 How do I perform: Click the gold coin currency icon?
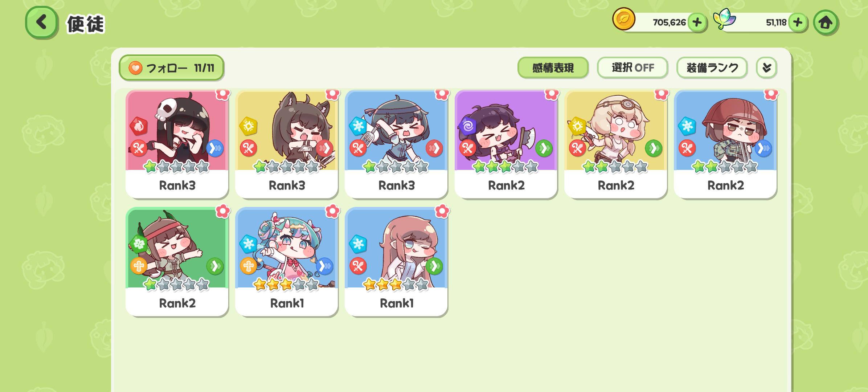pyautogui.click(x=623, y=19)
